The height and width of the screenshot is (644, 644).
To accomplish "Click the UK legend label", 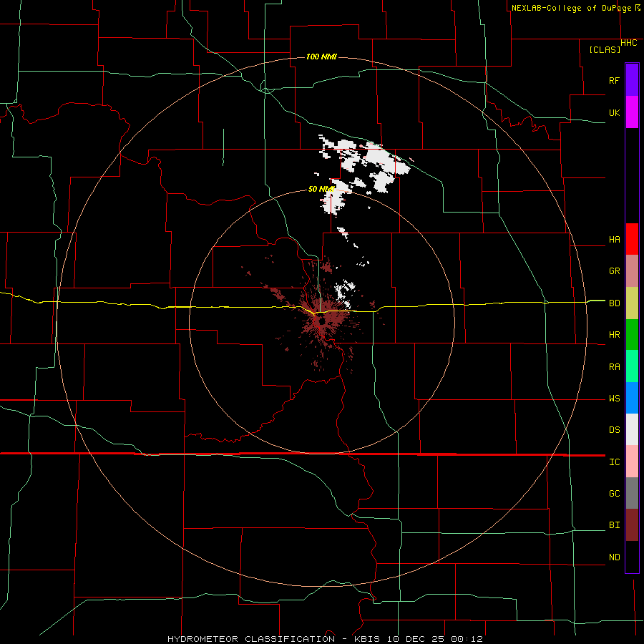I will coord(614,112).
